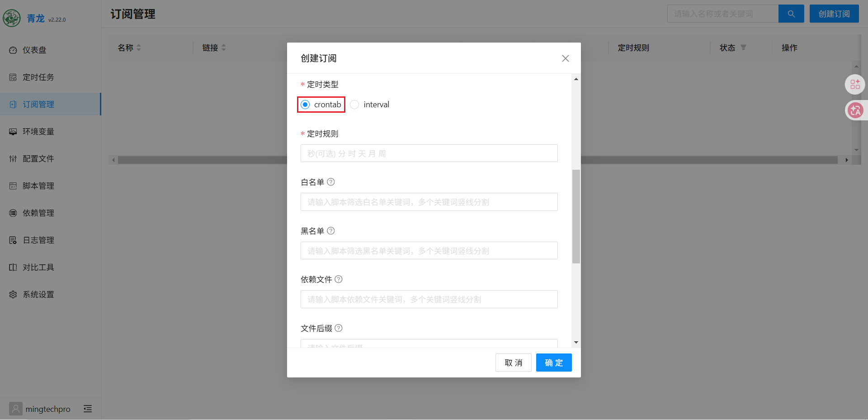Open 环境变量 in the sidebar

pos(51,131)
